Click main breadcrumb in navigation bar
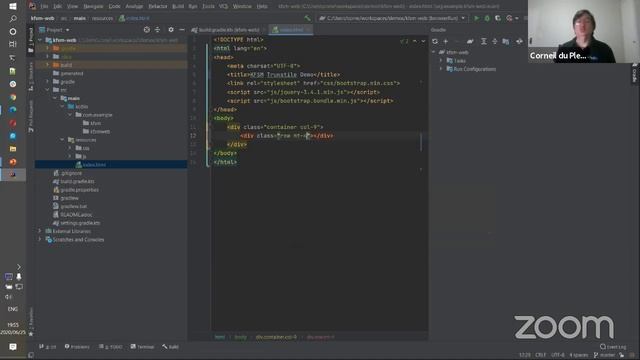Screen dimensions: 640x360 click(x=80, y=18)
